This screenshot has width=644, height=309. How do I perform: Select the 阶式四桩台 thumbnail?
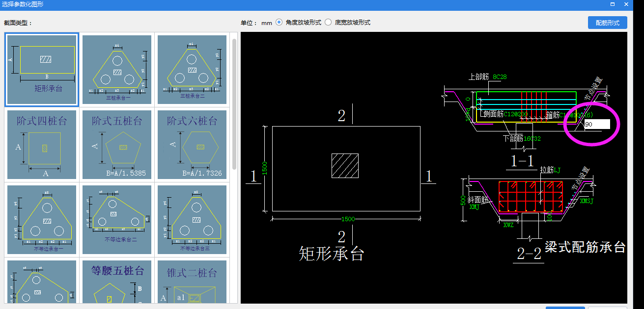click(x=42, y=145)
